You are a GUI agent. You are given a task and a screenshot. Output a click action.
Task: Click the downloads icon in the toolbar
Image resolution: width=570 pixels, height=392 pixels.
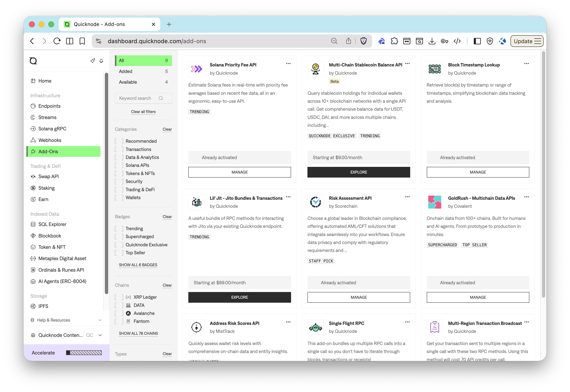point(432,41)
